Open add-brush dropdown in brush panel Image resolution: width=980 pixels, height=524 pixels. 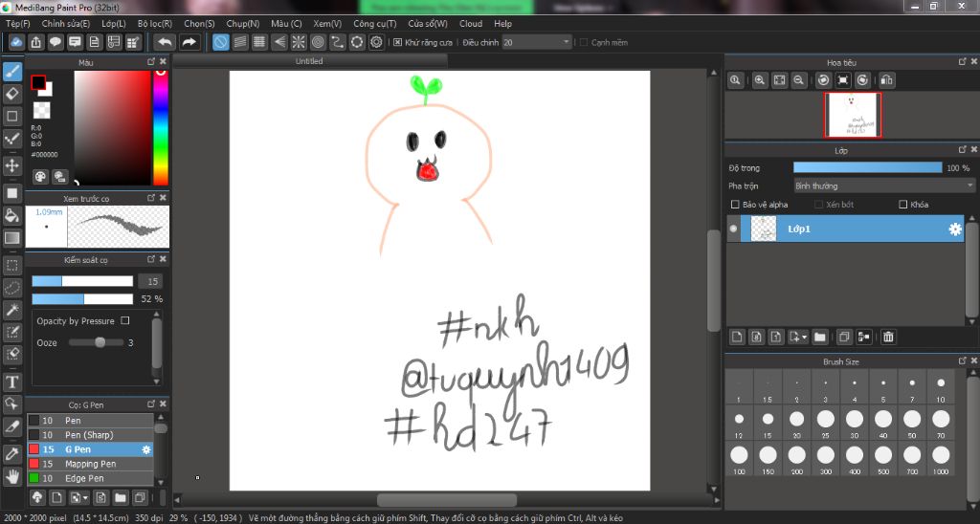click(x=85, y=498)
